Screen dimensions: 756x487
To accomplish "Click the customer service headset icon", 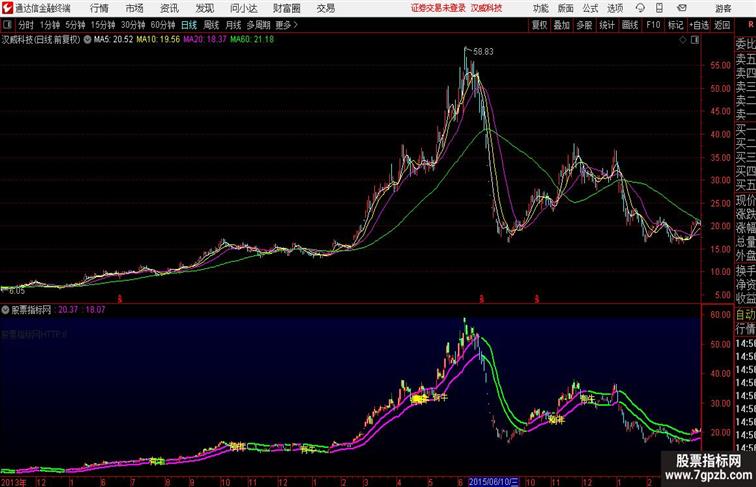I will pos(640,8).
